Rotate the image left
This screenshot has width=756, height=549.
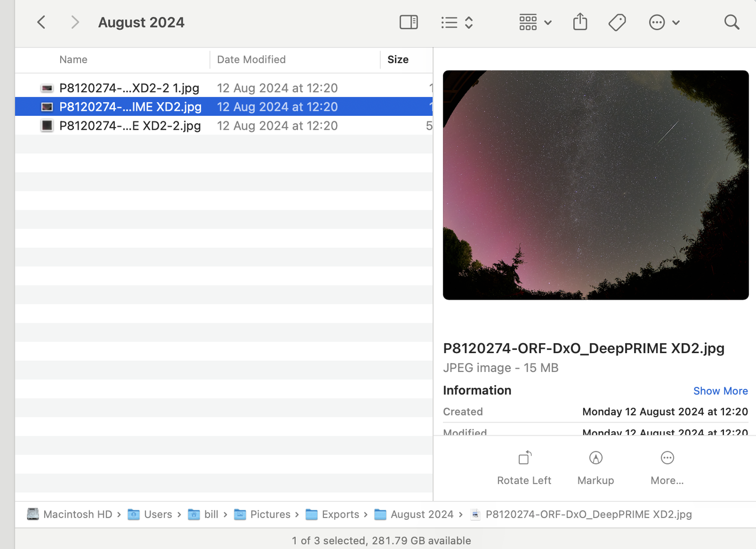click(x=524, y=468)
